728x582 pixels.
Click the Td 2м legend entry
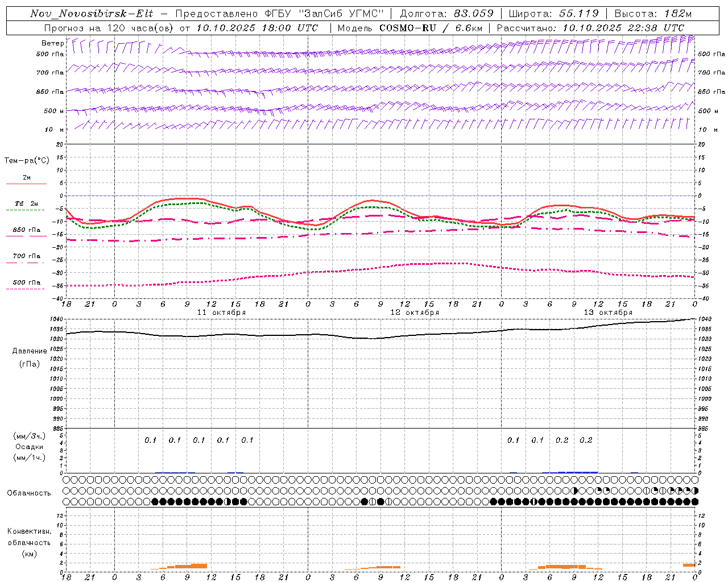tap(27, 203)
